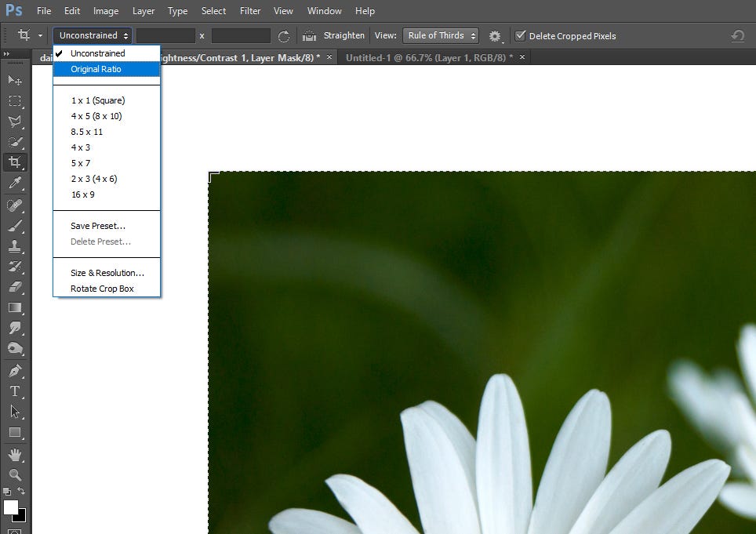Select the Crop tool in toolbox
Viewport: 756px width, 534px height.
pos(14,162)
